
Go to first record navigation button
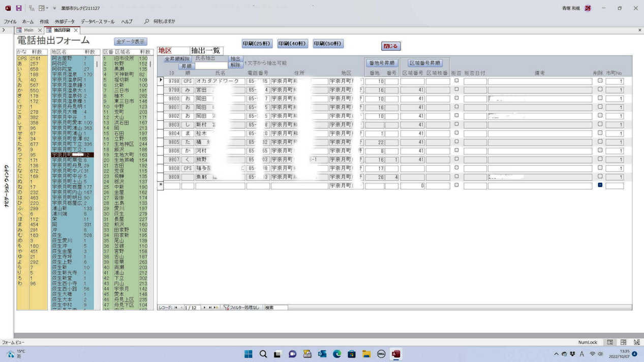(x=176, y=308)
